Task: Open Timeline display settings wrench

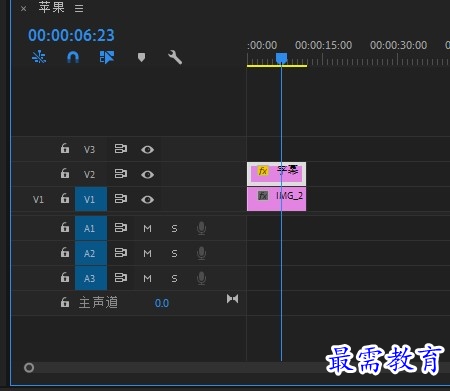Action: tap(175, 57)
